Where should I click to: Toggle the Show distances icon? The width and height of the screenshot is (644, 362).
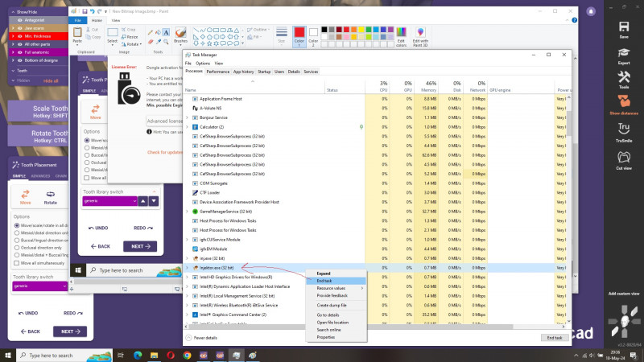[623, 101]
